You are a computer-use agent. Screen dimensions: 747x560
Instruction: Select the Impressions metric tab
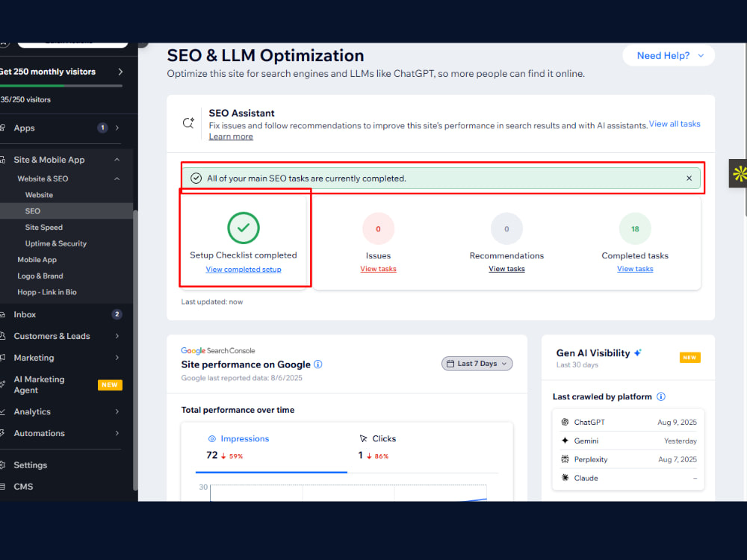(x=272, y=447)
